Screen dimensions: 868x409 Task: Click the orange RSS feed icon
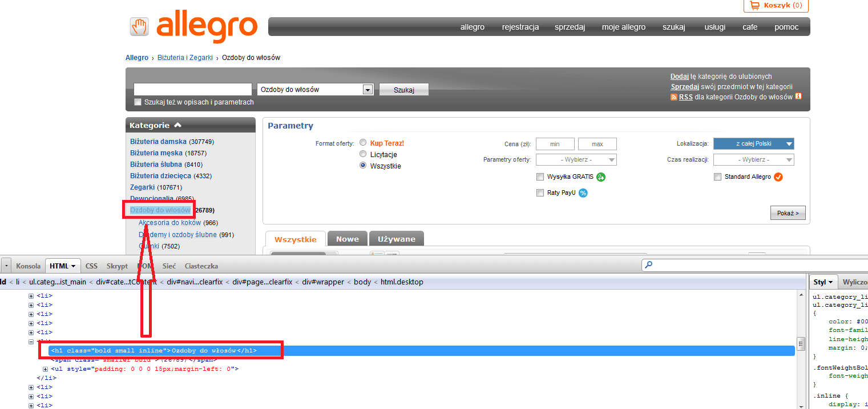coord(674,97)
